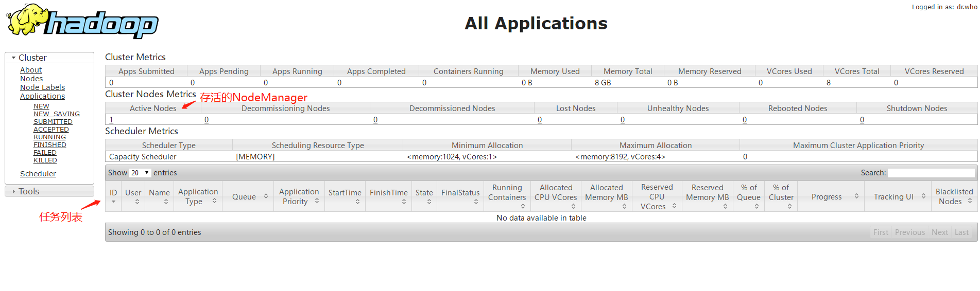The image size is (980, 291).
Task: Click the Shutdown Nodes count link
Action: click(862, 120)
